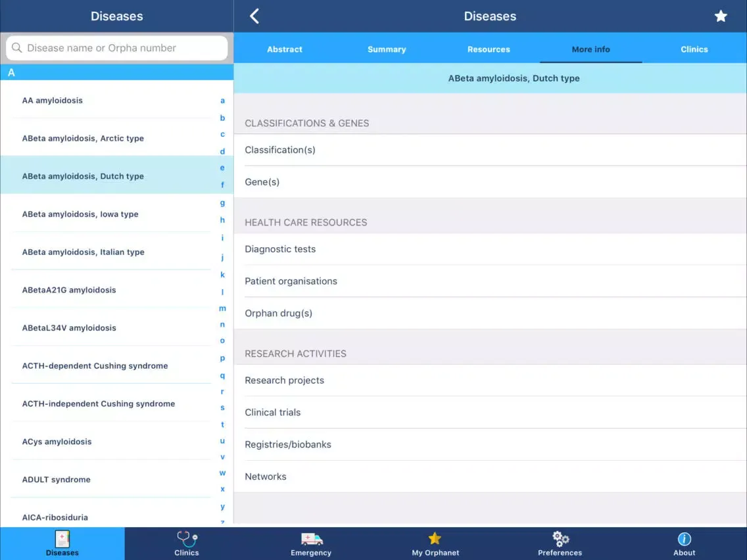Select the Resources tab

[x=489, y=49]
